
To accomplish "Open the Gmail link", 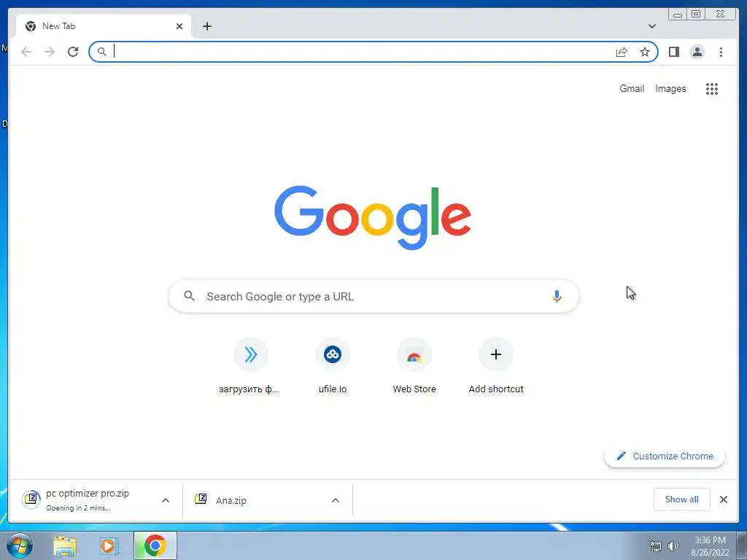I will pos(632,88).
